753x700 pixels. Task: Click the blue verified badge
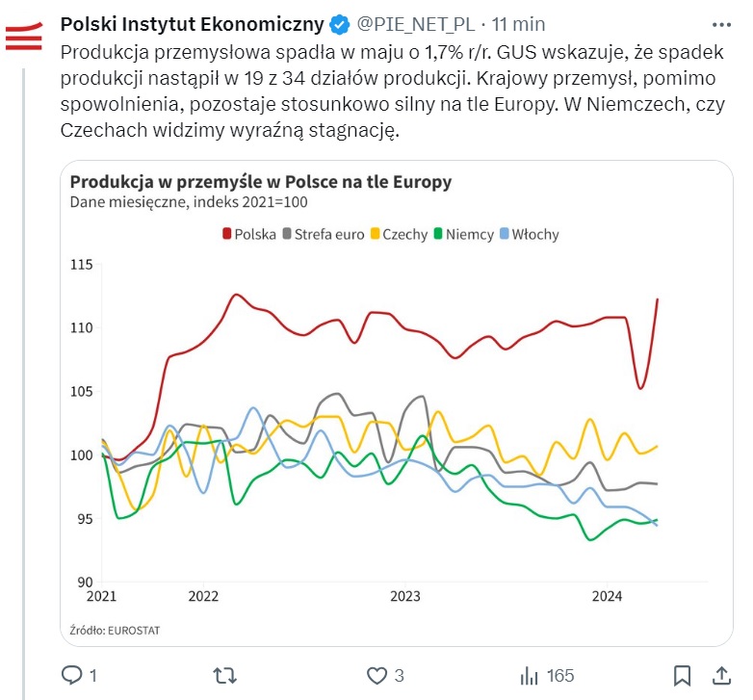pyautogui.click(x=339, y=23)
